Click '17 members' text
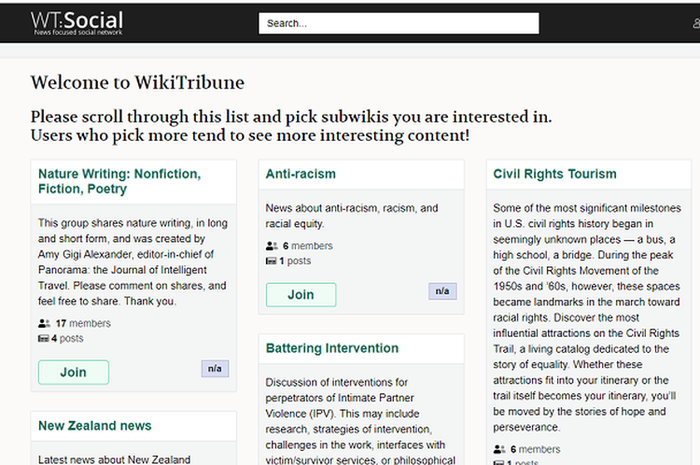Screen dimensions: 700x465 pyautogui.click(x=83, y=323)
